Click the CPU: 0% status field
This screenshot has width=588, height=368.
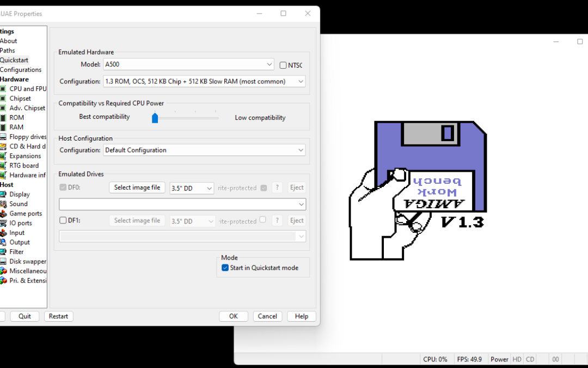(x=436, y=359)
